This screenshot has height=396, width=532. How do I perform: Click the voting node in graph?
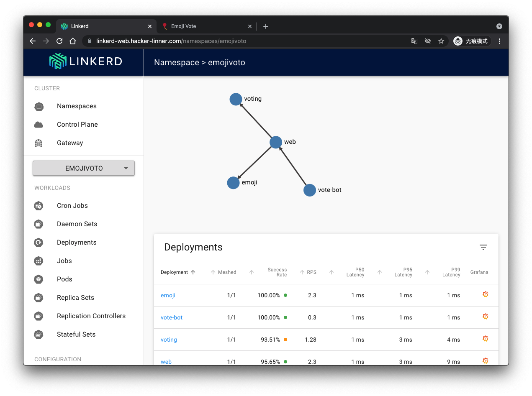coord(236,99)
